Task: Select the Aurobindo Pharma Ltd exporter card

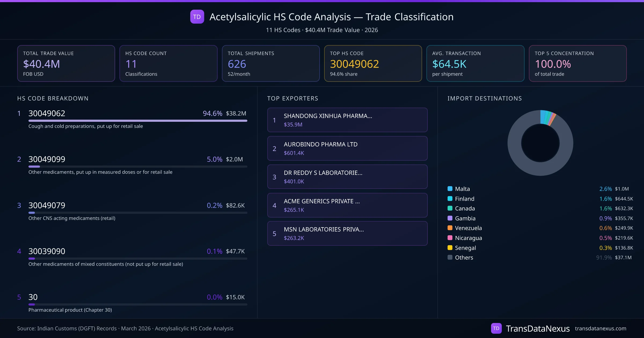Action: [347, 148]
